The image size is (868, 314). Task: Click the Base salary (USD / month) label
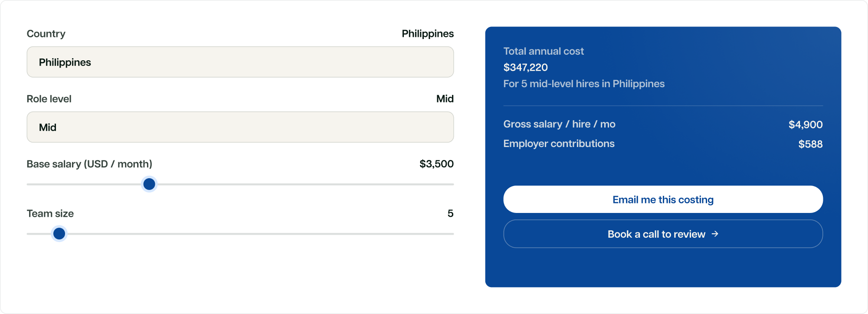pyautogui.click(x=89, y=164)
